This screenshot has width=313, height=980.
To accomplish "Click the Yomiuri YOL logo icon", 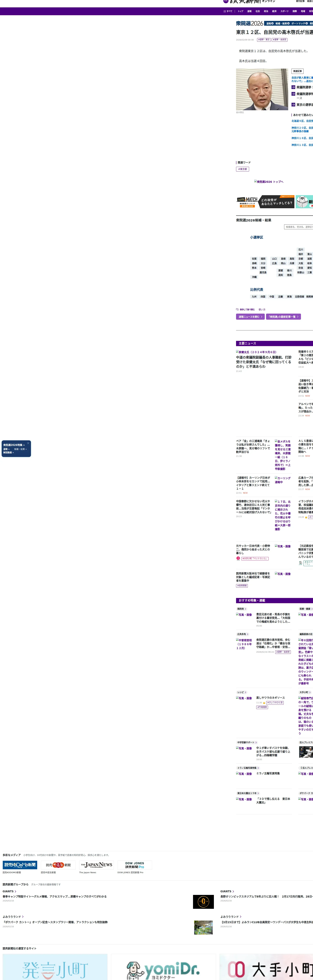I will pyautogui.click(x=226, y=1).
